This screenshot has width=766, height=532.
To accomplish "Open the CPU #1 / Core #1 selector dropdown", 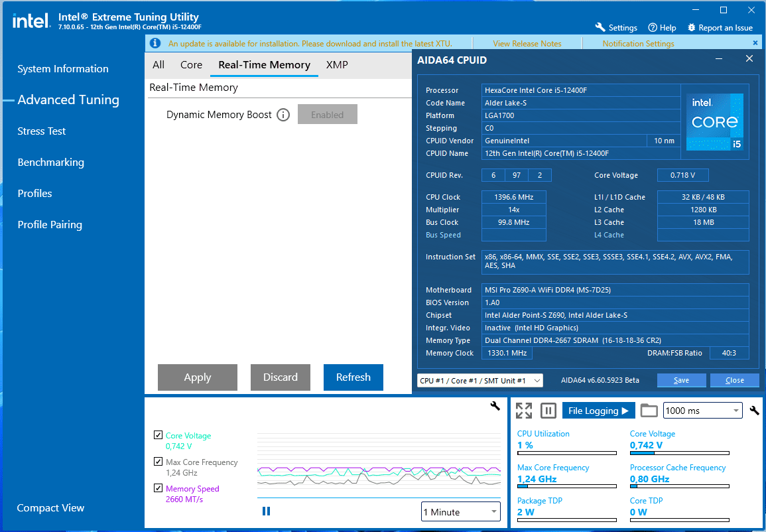I will click(479, 381).
